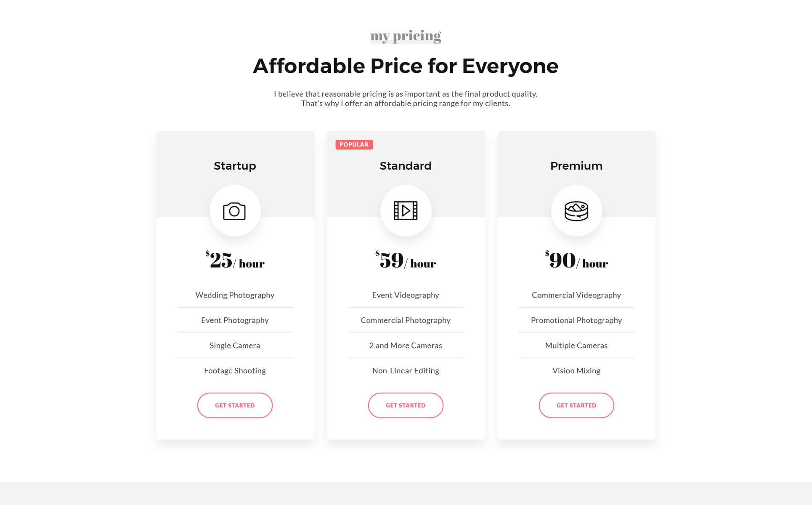Click the $59 / hour price
The image size is (812, 505).
[406, 260]
